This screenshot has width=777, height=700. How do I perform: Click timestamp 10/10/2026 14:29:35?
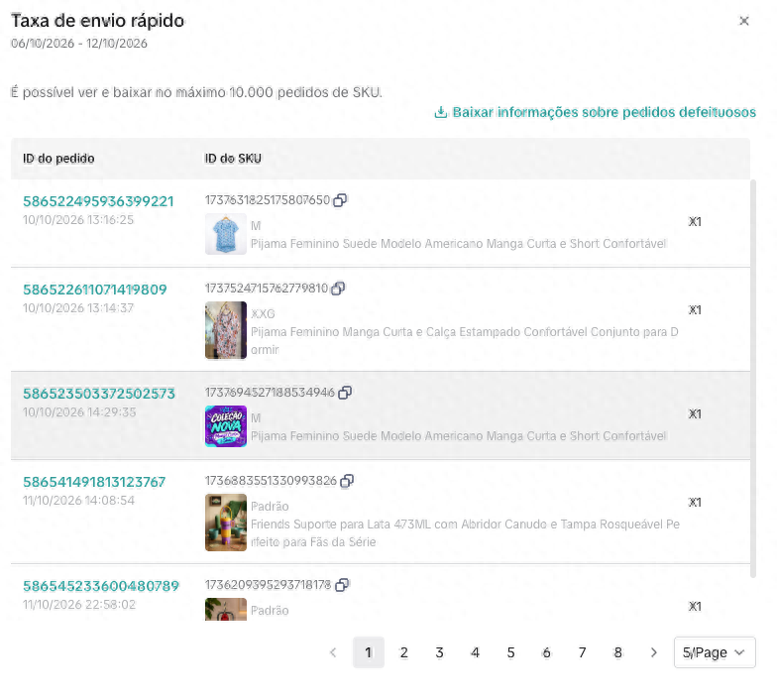pyautogui.click(x=79, y=412)
